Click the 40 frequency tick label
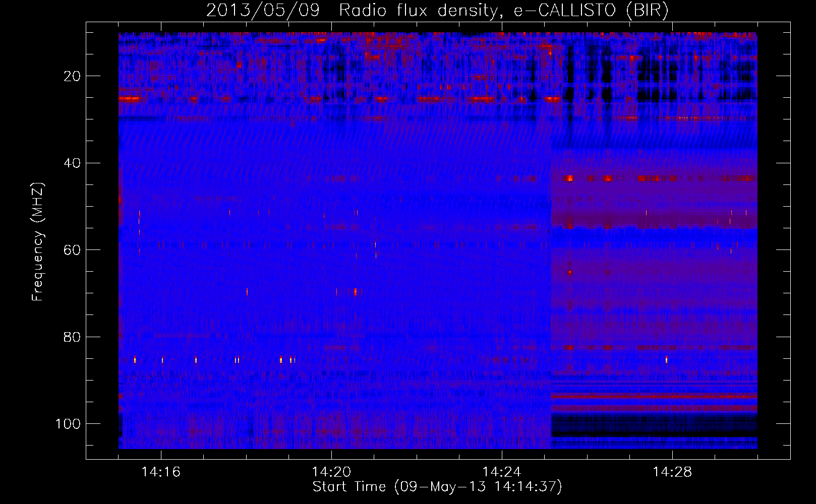 73,163
